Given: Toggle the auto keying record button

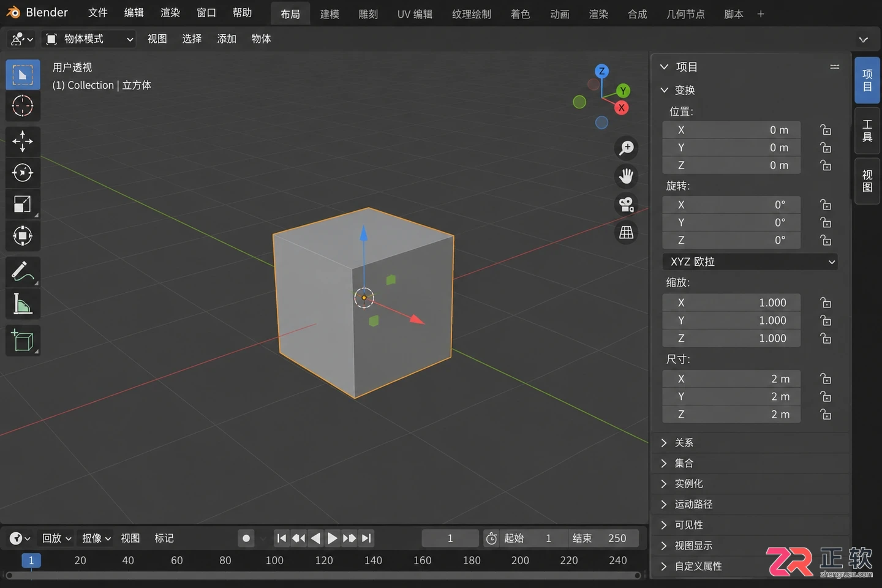Looking at the screenshot, I should tap(246, 538).
